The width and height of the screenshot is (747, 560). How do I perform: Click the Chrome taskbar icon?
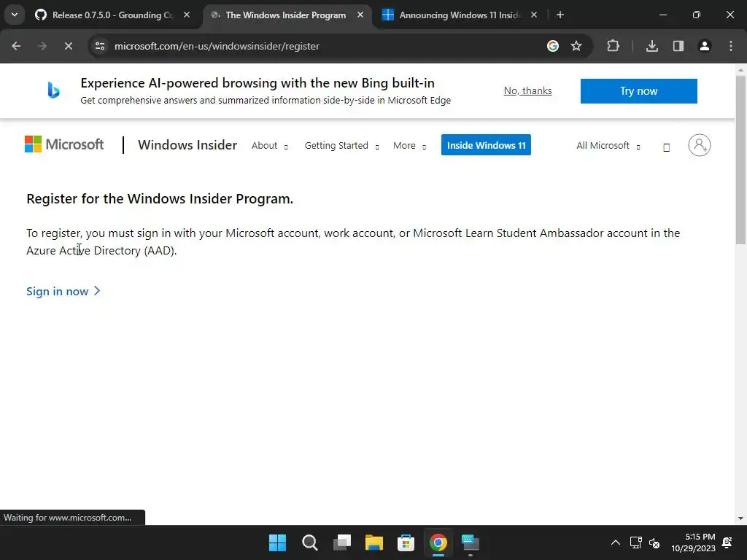(x=438, y=542)
